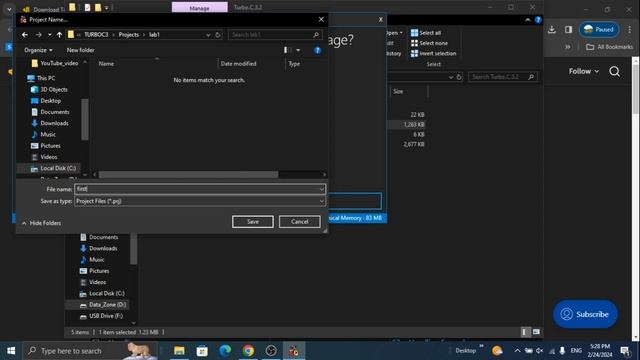Select Projects in address path
The height and width of the screenshot is (360, 640).
[x=129, y=35]
